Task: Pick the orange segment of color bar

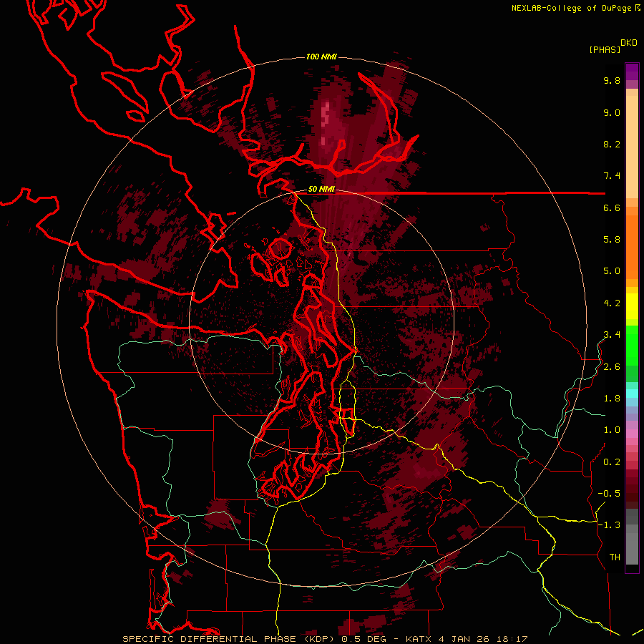Action: (x=632, y=246)
